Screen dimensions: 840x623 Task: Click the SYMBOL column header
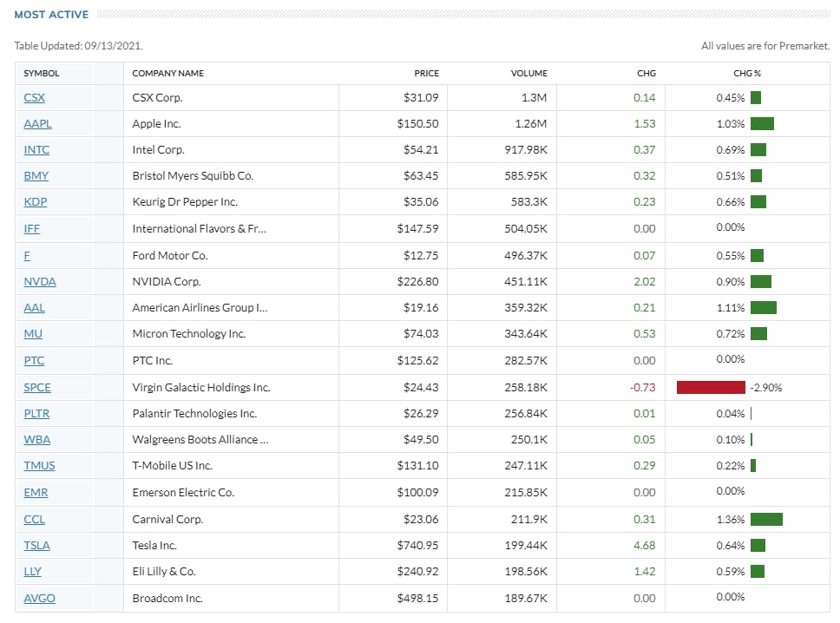click(42, 74)
